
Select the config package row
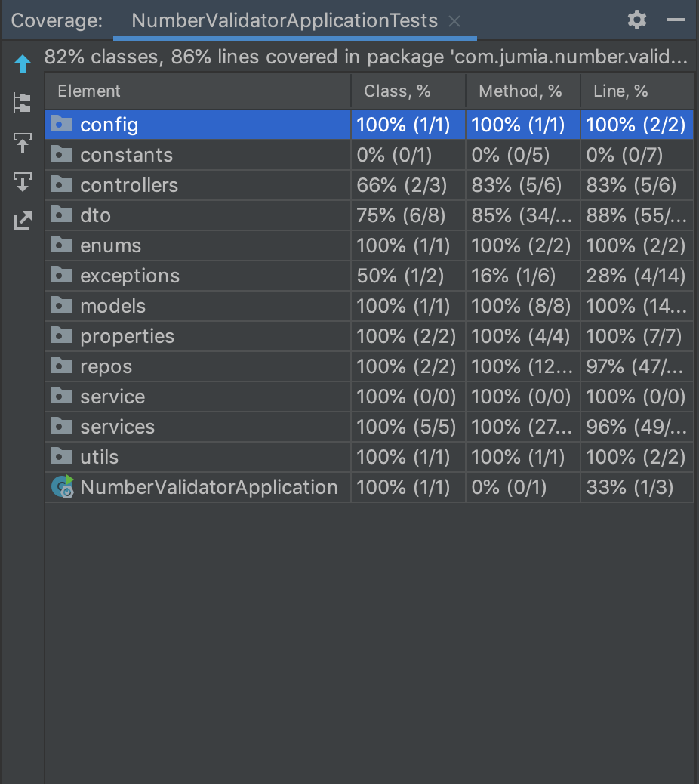click(x=369, y=125)
